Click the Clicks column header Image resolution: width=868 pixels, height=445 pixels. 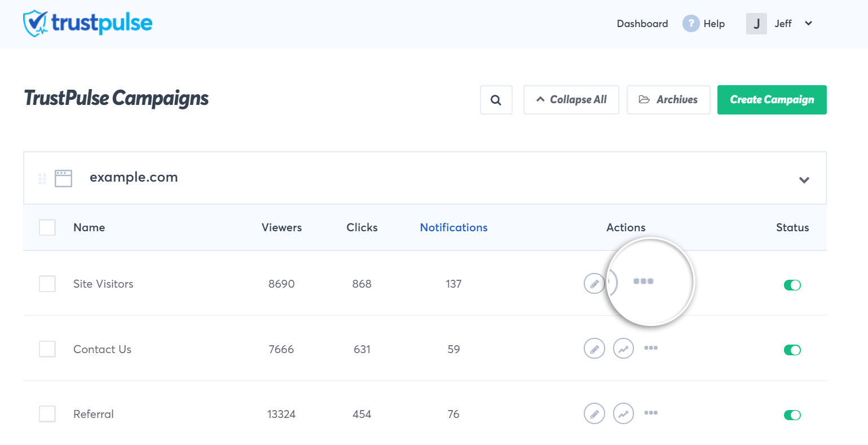click(362, 228)
